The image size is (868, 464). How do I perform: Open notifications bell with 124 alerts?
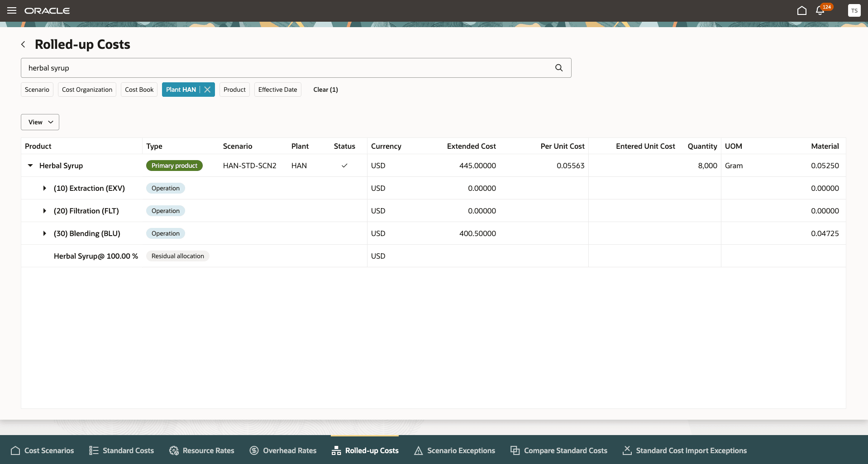[x=820, y=10]
